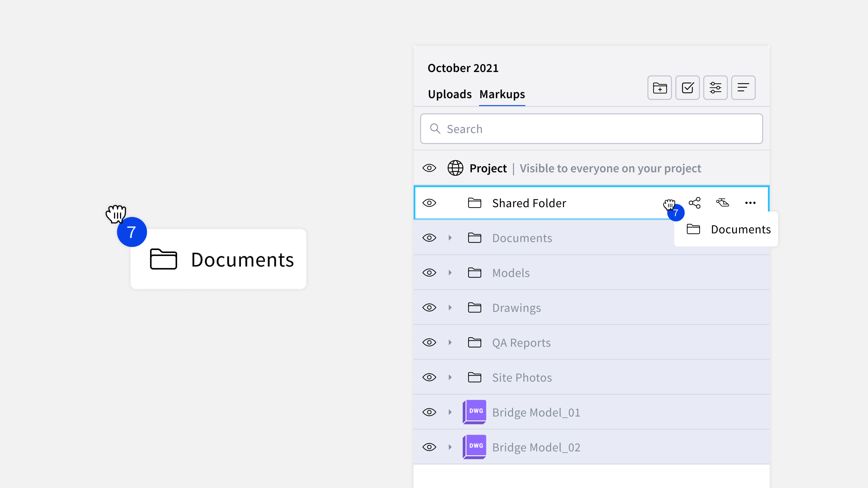Image resolution: width=868 pixels, height=488 pixels.
Task: Select the QA Reports row label
Action: click(x=521, y=343)
